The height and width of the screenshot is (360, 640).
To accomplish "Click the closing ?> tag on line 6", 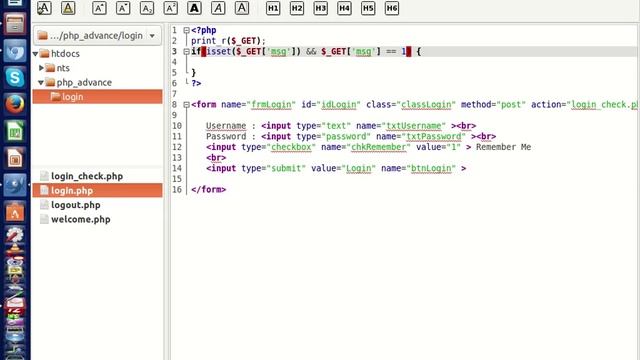I will click(196, 83).
